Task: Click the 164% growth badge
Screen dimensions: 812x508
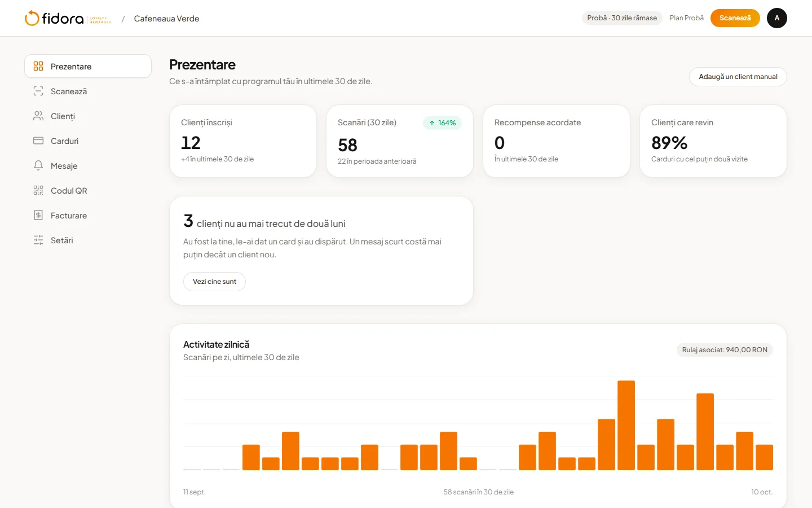Action: point(442,123)
